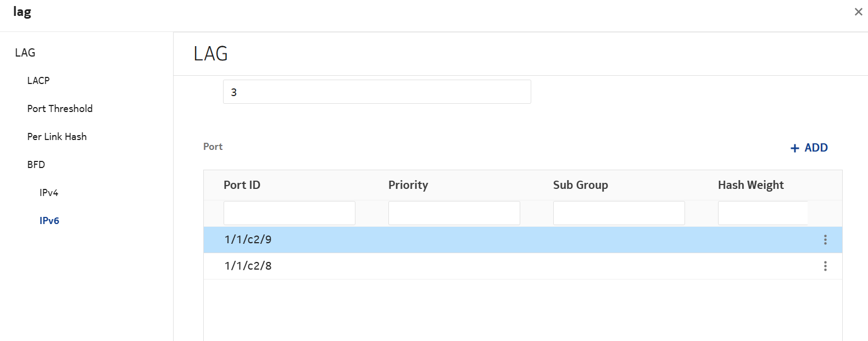868x341 pixels.
Task: Navigate to Port Threshold settings
Action: click(60, 109)
